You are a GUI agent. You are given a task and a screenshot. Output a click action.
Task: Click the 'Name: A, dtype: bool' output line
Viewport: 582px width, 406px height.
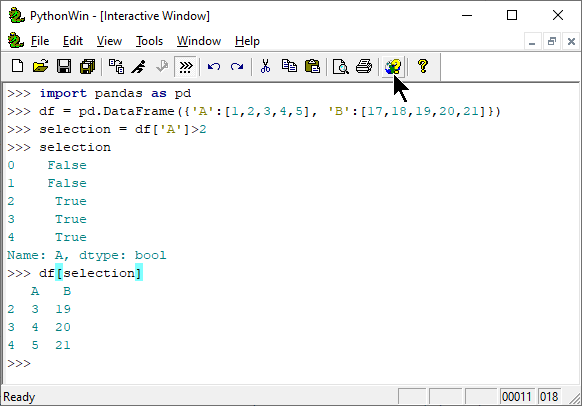tap(86, 255)
